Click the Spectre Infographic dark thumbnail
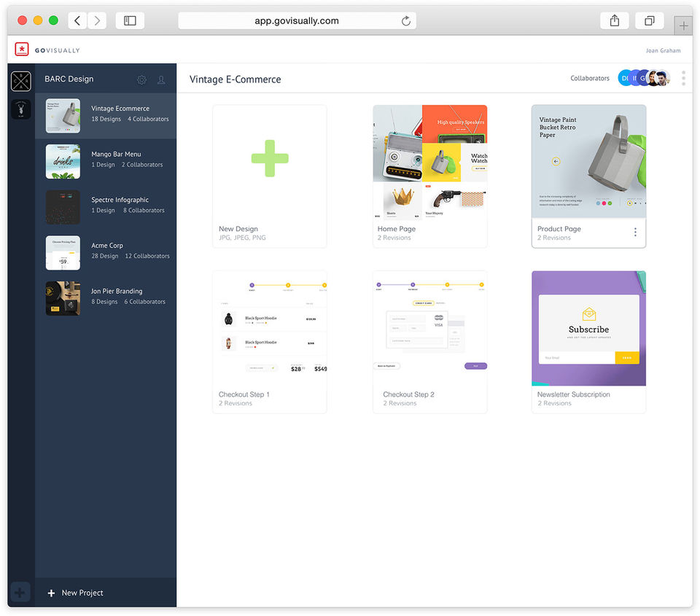The image size is (700, 616). pos(63,207)
